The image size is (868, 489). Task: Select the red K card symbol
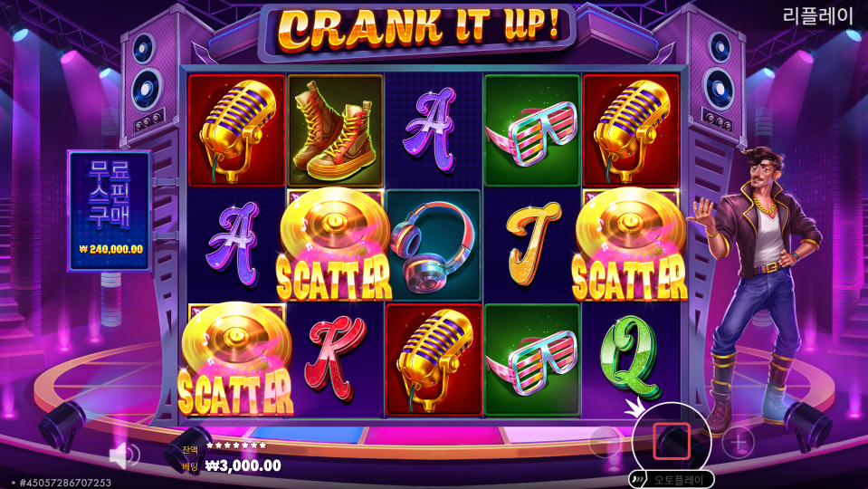pos(336,357)
